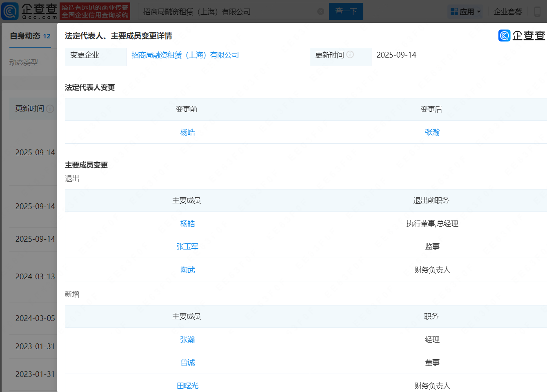
Task: Click the 2025-09-14 update date value
Action: pyautogui.click(x=396, y=55)
